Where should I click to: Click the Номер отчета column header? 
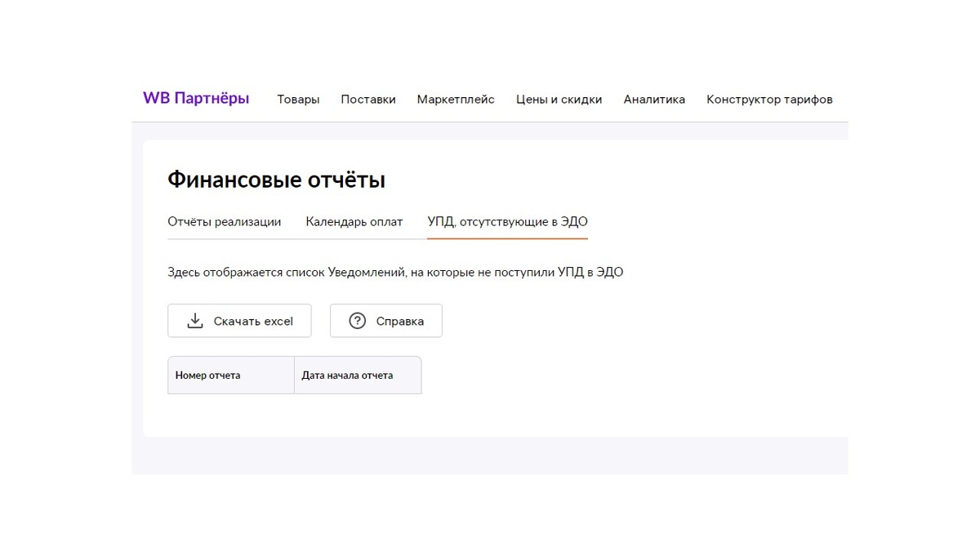coord(231,375)
